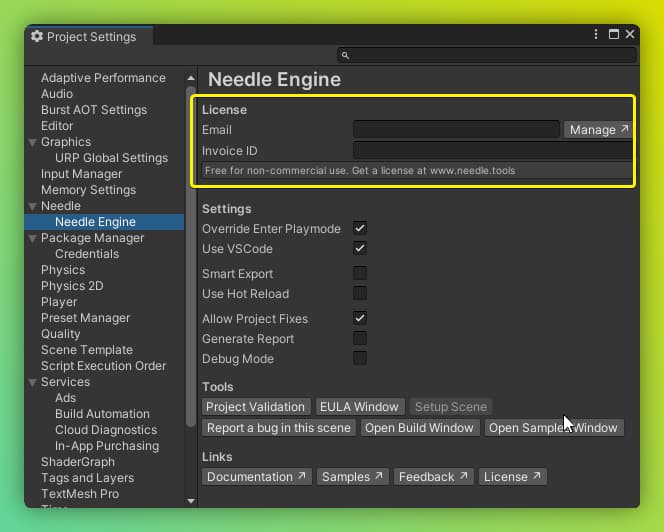Uncheck the Use VSCode checkbox

click(360, 248)
